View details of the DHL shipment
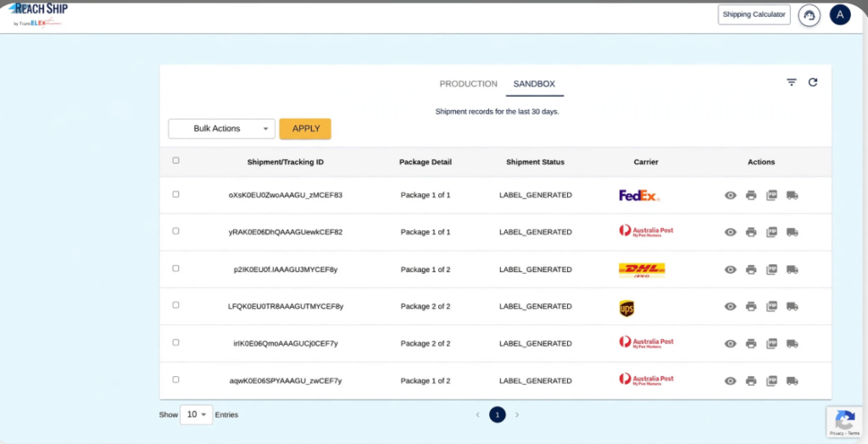Screen dimensions: 868x444 pyautogui.click(x=731, y=269)
